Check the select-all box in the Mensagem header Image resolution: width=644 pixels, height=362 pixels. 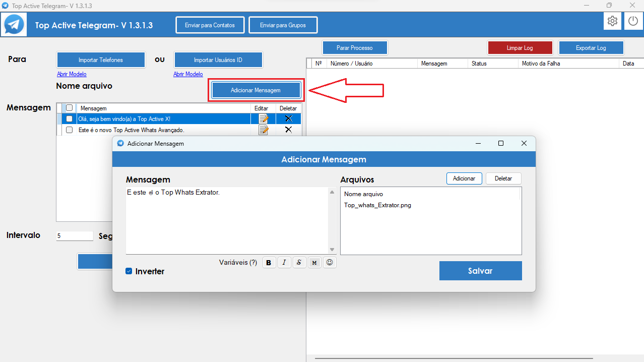point(70,108)
